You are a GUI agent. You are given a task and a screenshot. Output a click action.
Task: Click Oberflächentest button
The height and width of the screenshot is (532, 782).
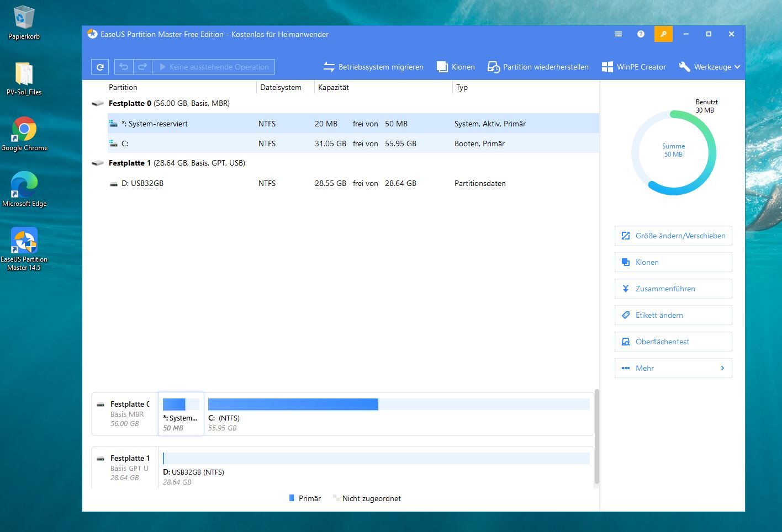point(673,342)
